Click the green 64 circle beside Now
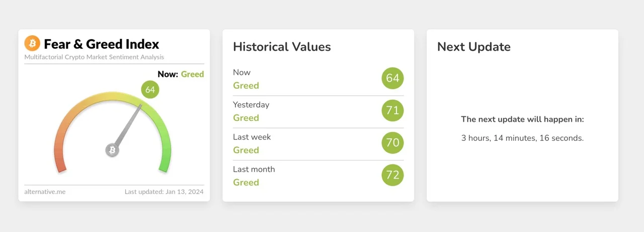Viewport: 644px width, 232px height. pyautogui.click(x=392, y=79)
